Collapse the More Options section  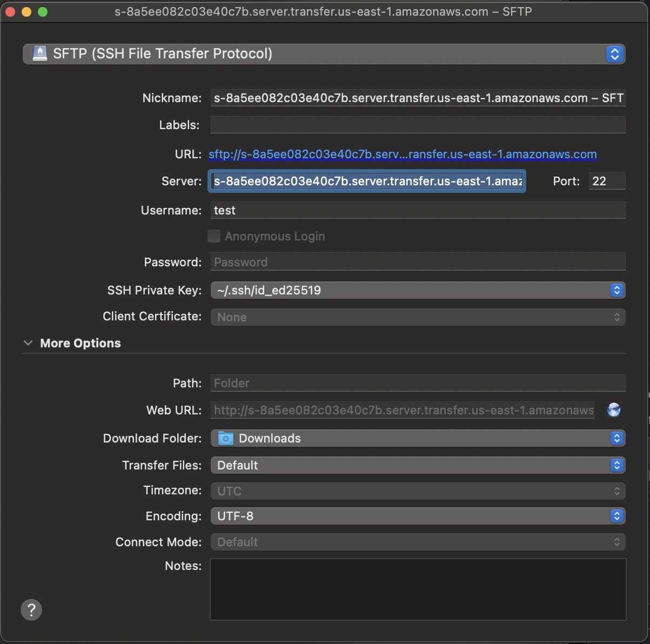[x=28, y=343]
